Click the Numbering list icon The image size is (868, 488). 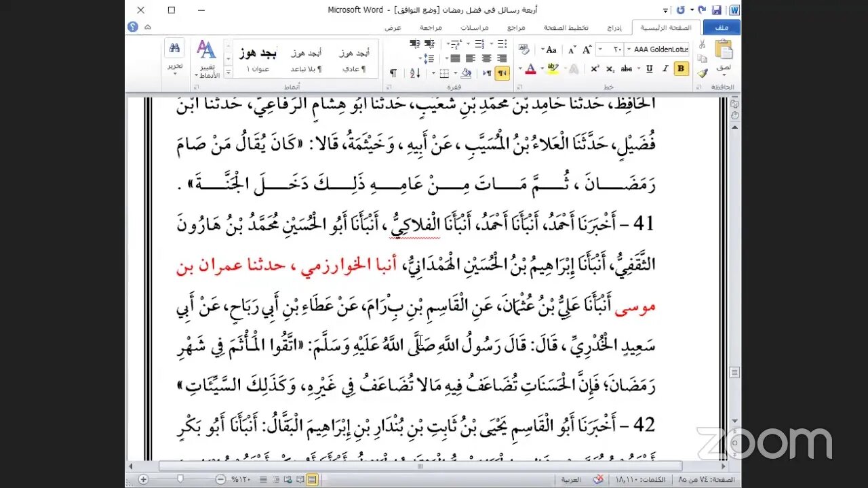[x=480, y=44]
